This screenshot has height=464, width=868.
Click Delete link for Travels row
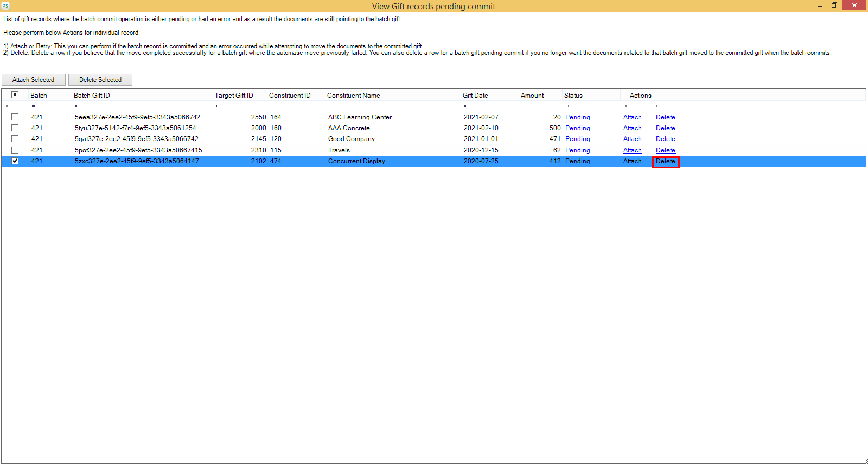pos(665,150)
